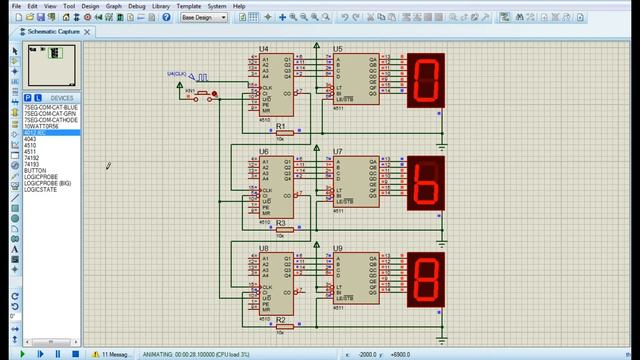This screenshot has width=640, height=360.
Task: Click the X-mirror horizontal flip icon
Action: click(15, 329)
